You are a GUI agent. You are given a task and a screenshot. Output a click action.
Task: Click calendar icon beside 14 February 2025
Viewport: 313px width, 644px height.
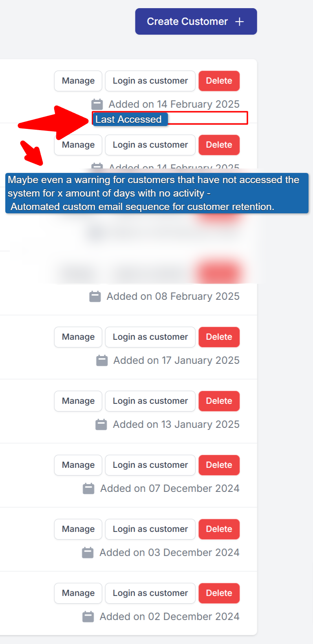(97, 104)
